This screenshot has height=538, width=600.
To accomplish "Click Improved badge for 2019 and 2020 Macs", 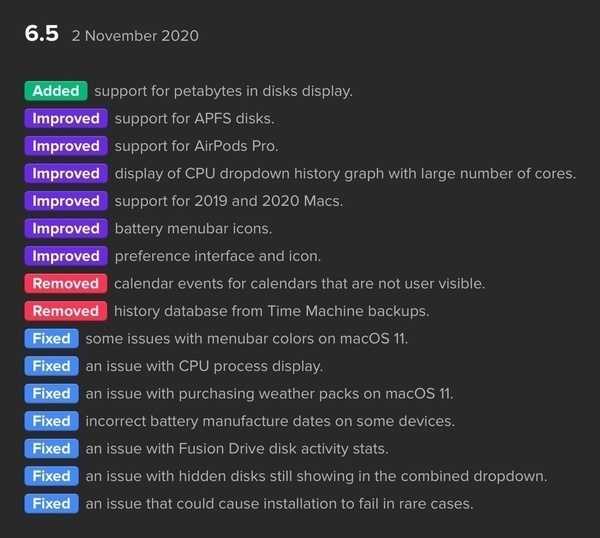I will click(66, 201).
